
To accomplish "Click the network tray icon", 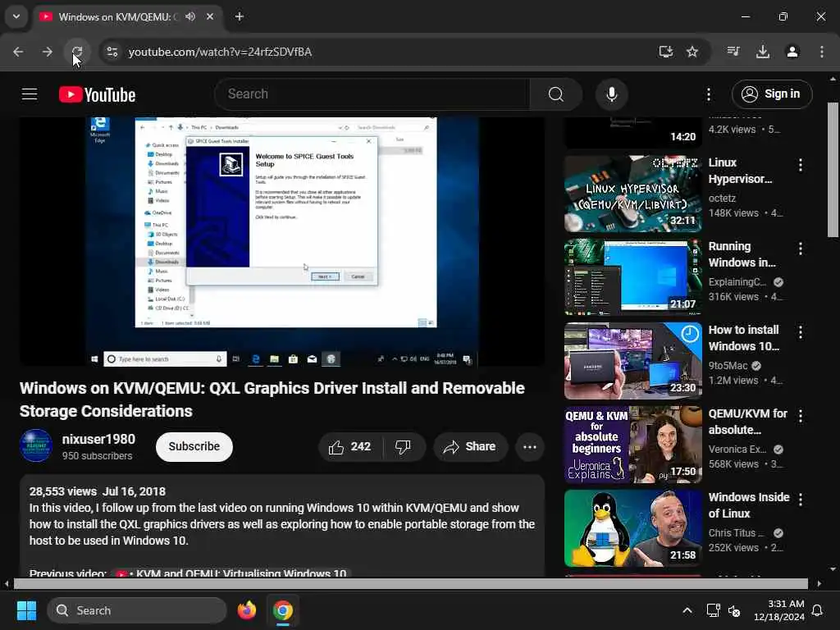I will (x=713, y=610).
